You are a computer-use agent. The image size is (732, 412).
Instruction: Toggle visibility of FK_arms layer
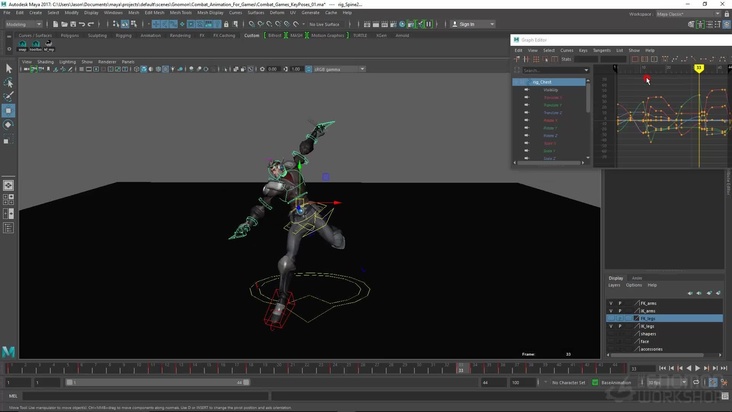click(611, 303)
